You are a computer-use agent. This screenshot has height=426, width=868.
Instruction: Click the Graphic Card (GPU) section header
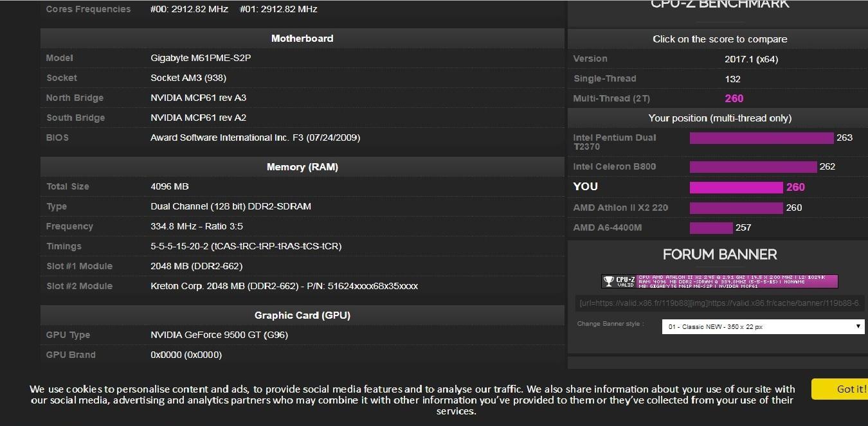click(x=302, y=315)
